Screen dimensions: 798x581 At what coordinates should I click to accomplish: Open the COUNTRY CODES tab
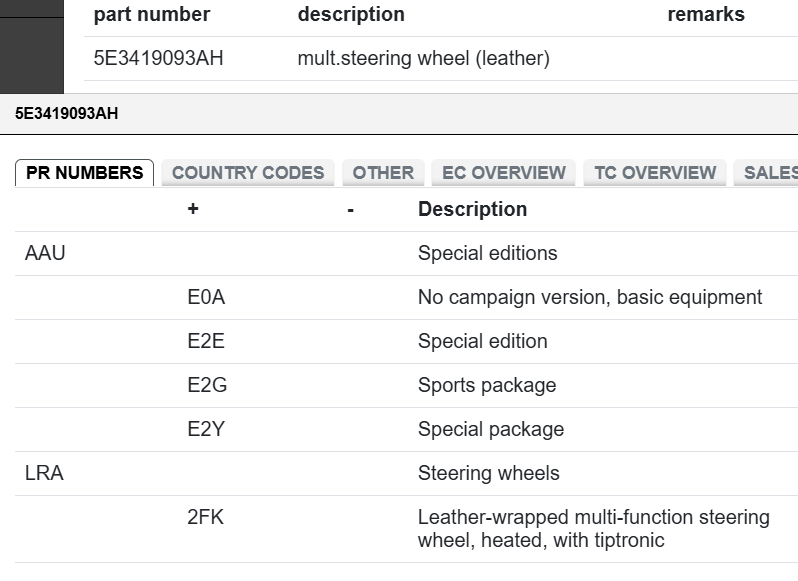tap(248, 173)
